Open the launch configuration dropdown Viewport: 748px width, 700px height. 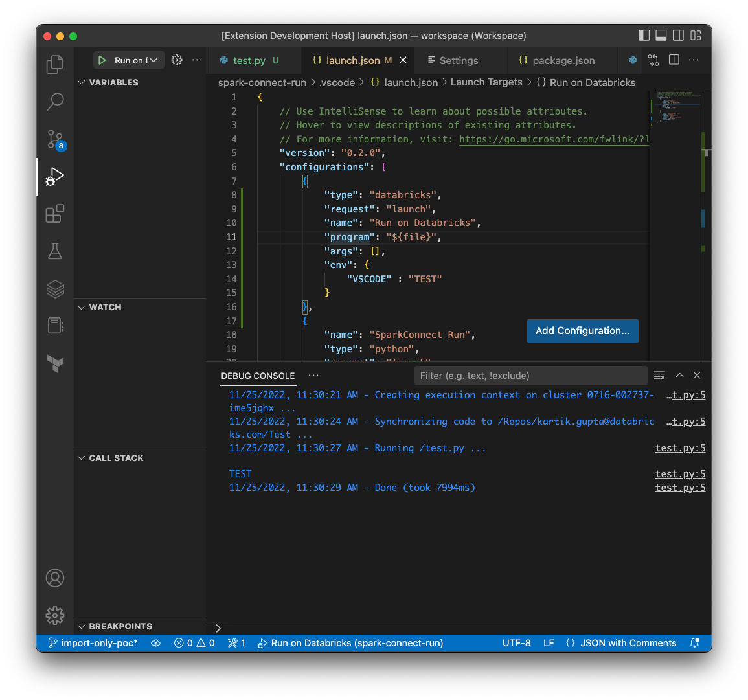[137, 60]
